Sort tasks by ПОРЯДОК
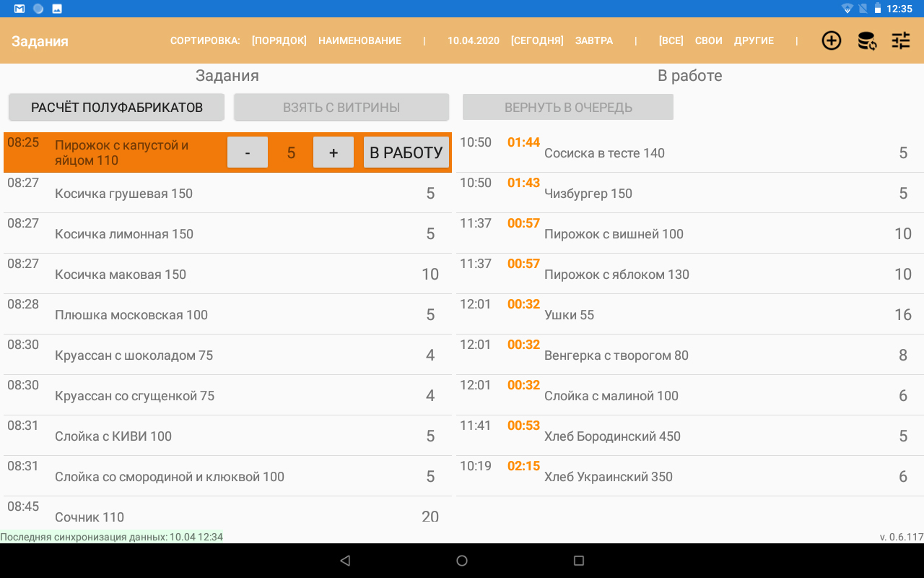 (279, 40)
